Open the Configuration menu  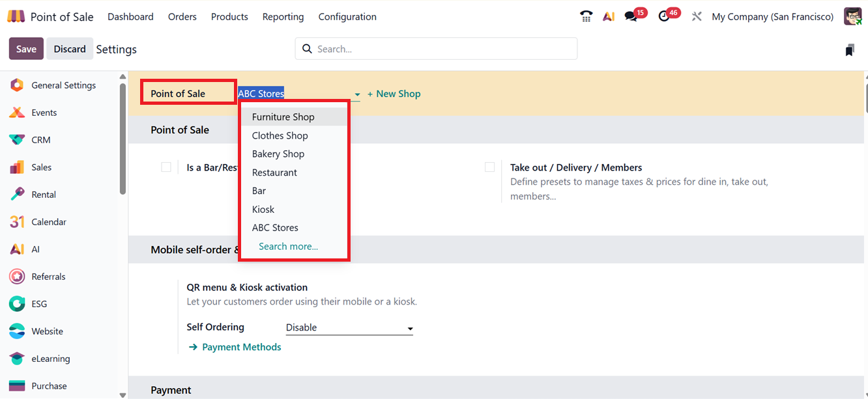(347, 17)
